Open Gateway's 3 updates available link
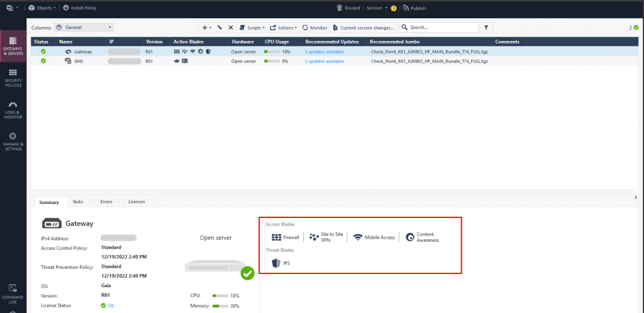 (324, 51)
